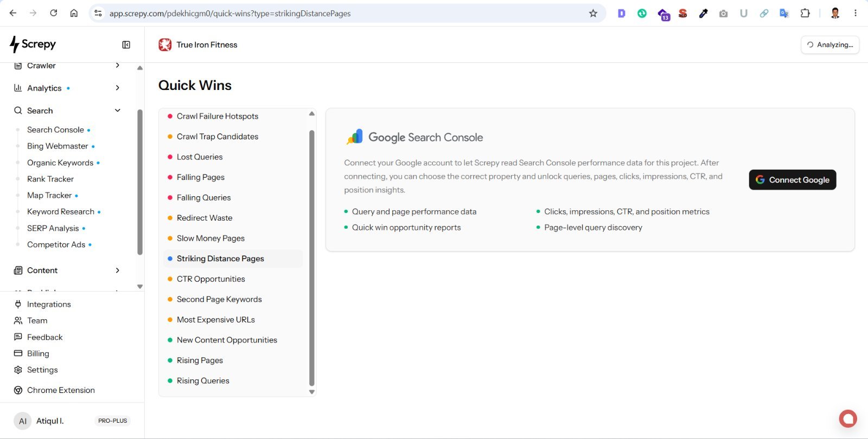Image resolution: width=868 pixels, height=439 pixels.
Task: Click the Settings gear icon
Action: point(18,370)
